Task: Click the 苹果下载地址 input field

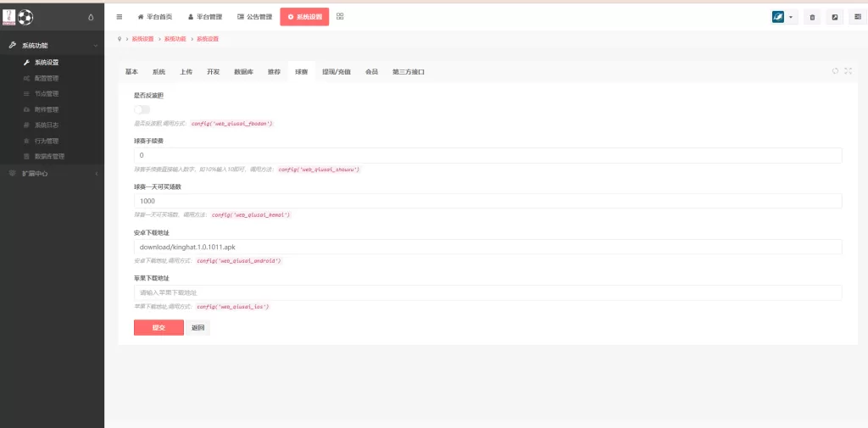Action: (x=487, y=293)
